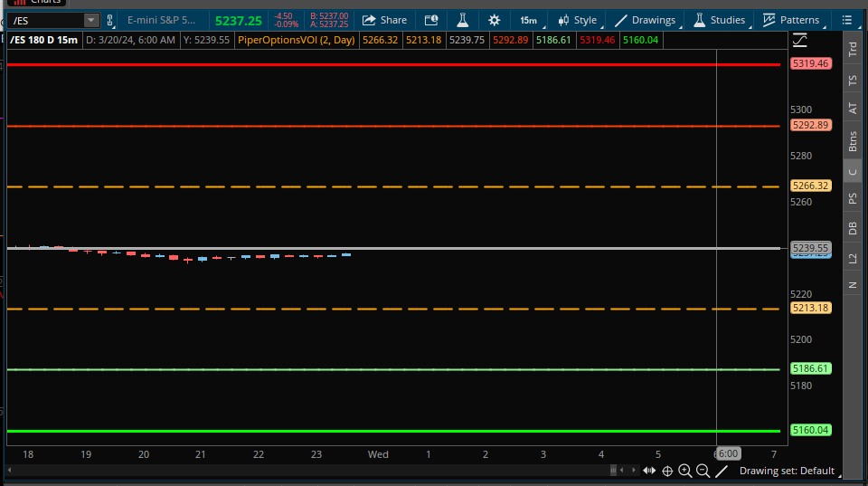The image size is (868, 486).
Task: Click the 5213.18 price axis label
Action: coord(810,308)
